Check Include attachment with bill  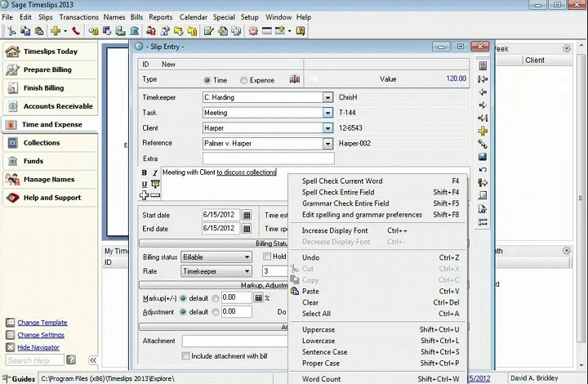(x=186, y=356)
